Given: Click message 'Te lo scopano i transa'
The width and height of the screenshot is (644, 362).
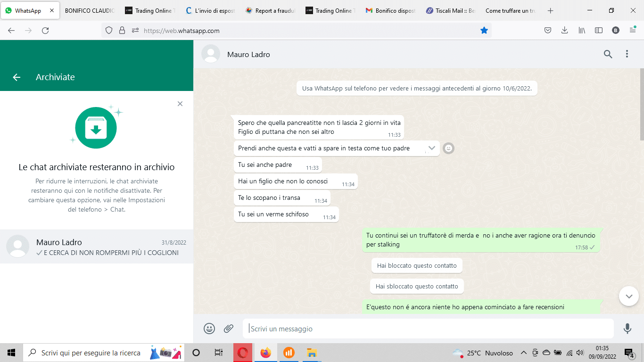Looking at the screenshot, I should pyautogui.click(x=282, y=198).
